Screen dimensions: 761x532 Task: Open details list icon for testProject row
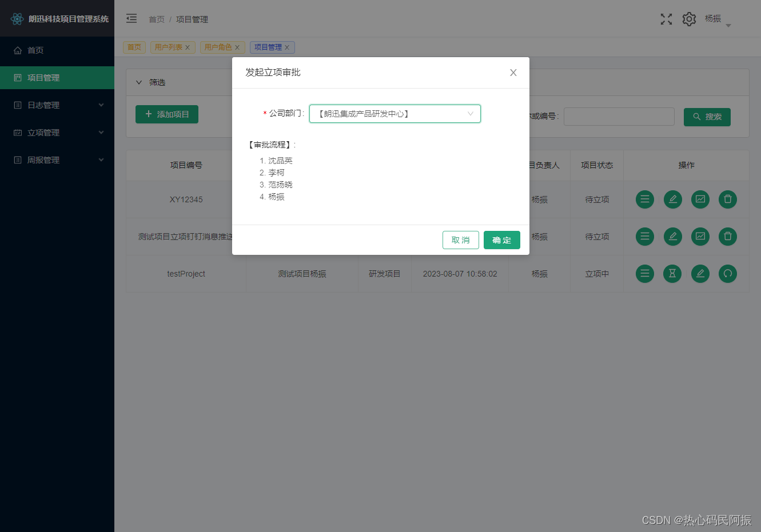[x=645, y=274]
